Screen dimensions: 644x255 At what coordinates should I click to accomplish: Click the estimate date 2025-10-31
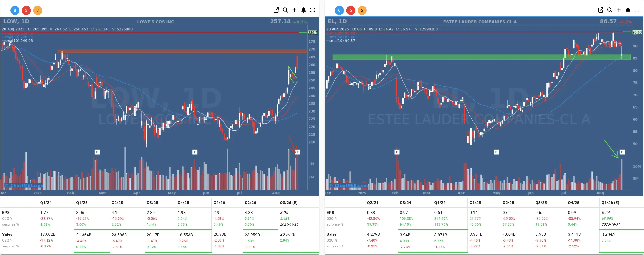click(611, 224)
